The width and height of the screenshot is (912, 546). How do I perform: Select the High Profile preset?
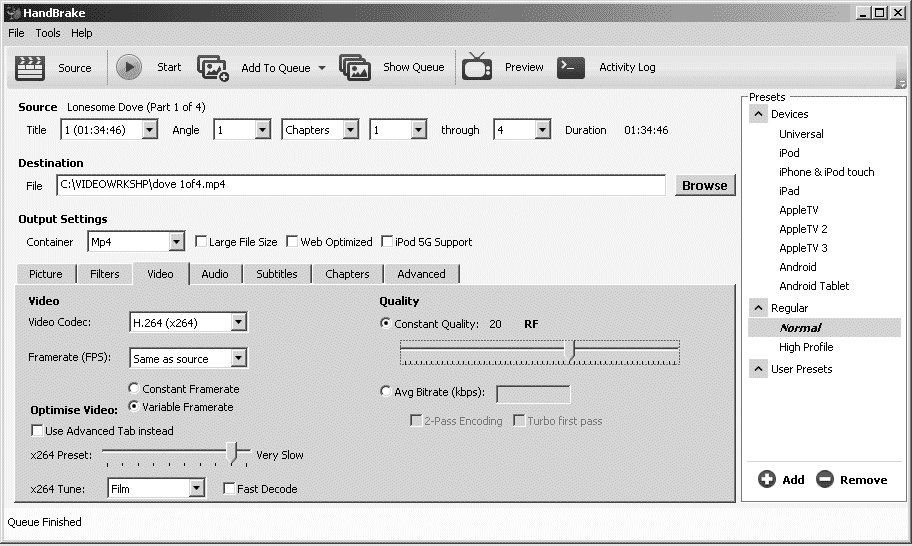coord(806,347)
